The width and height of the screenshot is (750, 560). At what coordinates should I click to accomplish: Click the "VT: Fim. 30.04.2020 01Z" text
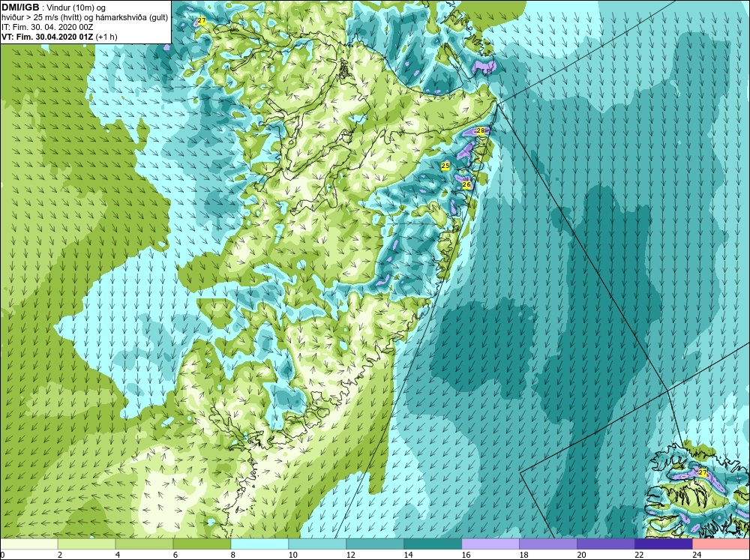pos(47,37)
